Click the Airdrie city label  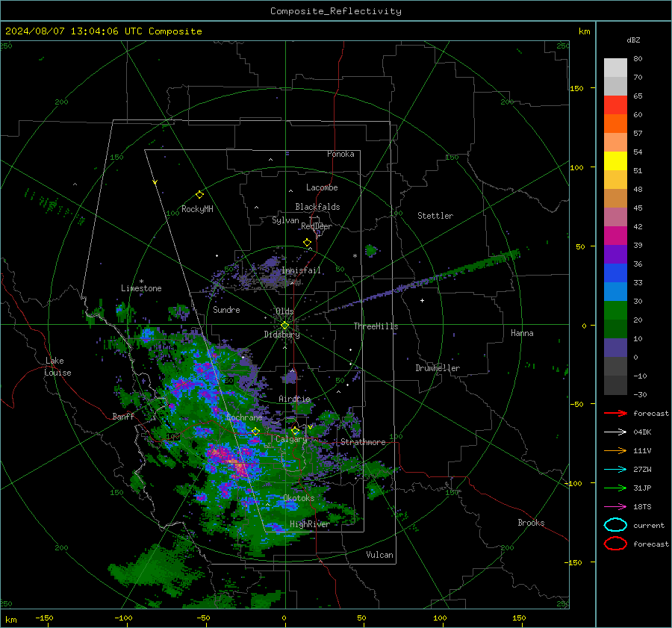294,399
